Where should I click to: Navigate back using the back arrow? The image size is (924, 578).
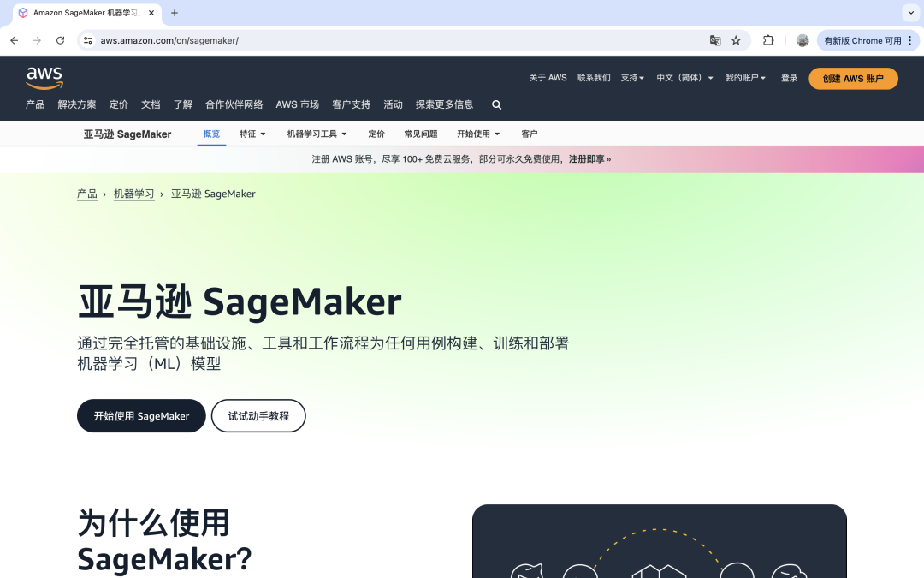coord(14,40)
